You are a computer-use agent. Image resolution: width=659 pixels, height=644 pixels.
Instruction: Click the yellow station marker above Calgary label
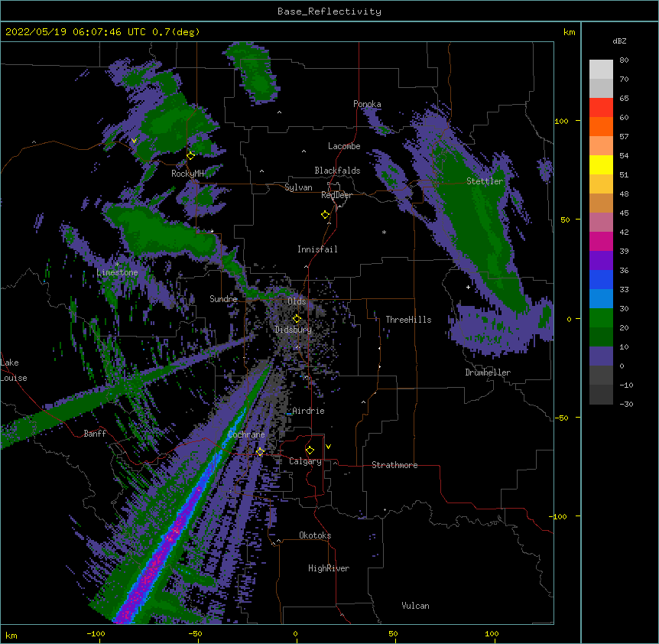tap(310, 450)
